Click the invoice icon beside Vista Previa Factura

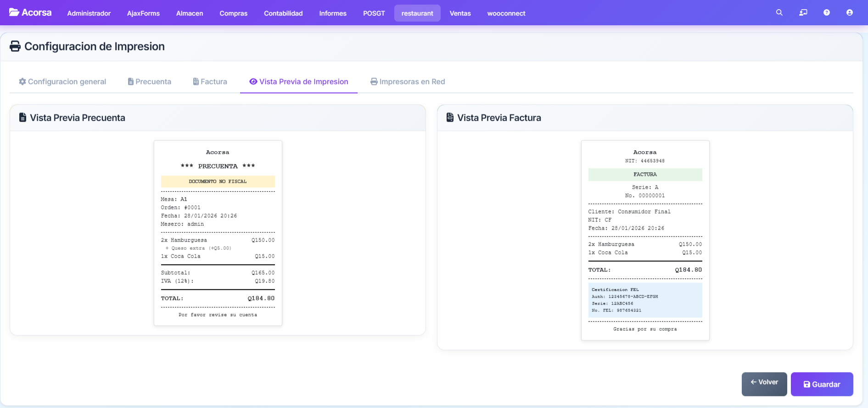tap(450, 118)
